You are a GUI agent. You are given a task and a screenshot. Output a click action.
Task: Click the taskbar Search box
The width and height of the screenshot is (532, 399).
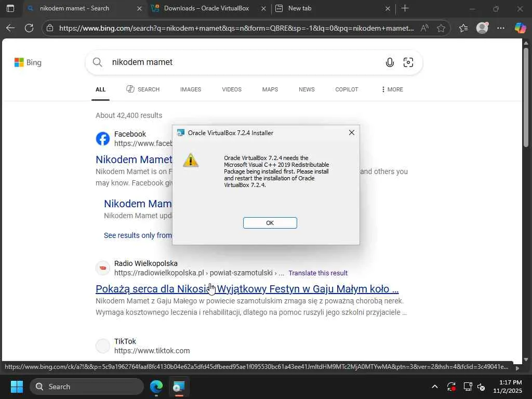[x=87, y=387]
